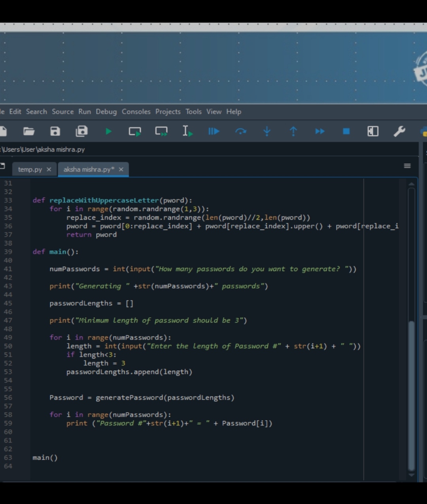427x504 pixels.
Task: Click the 'Generating' print statement
Action: pyautogui.click(x=159, y=286)
